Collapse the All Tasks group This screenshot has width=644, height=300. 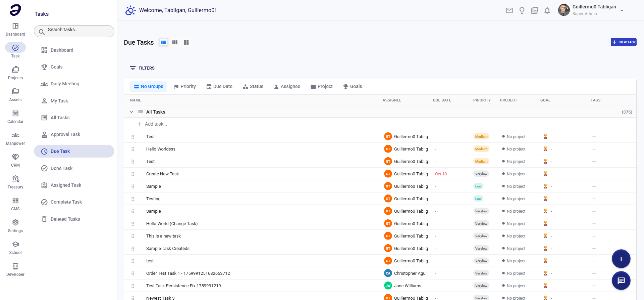tap(131, 112)
